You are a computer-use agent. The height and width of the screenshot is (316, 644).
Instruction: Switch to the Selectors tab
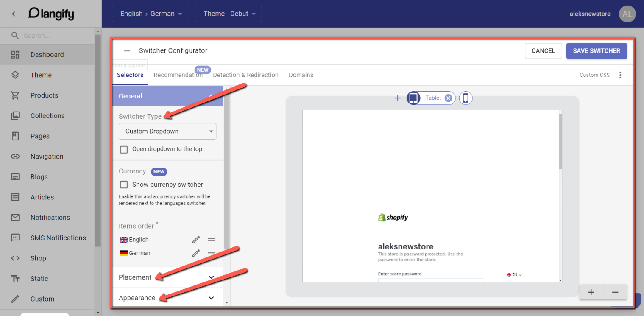coord(130,75)
